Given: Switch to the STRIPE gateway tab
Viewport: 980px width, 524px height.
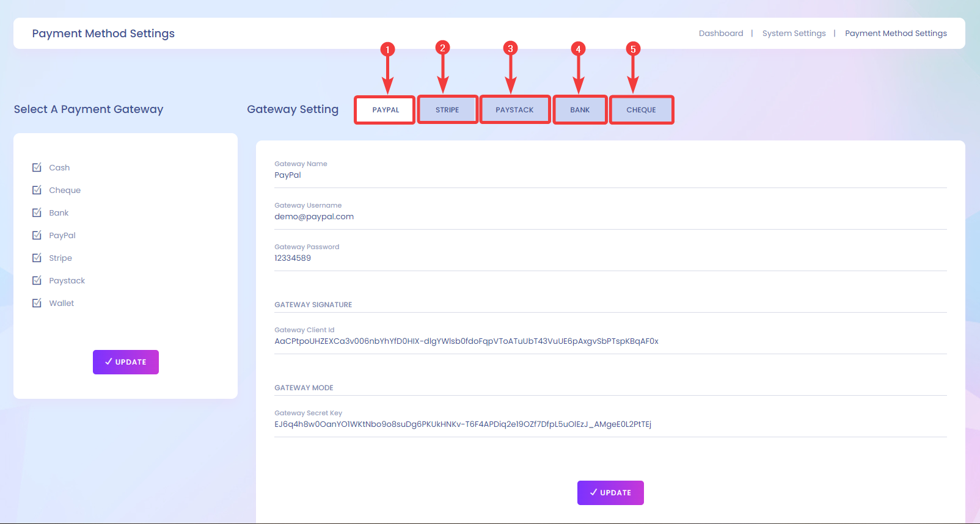Looking at the screenshot, I should tap(447, 110).
